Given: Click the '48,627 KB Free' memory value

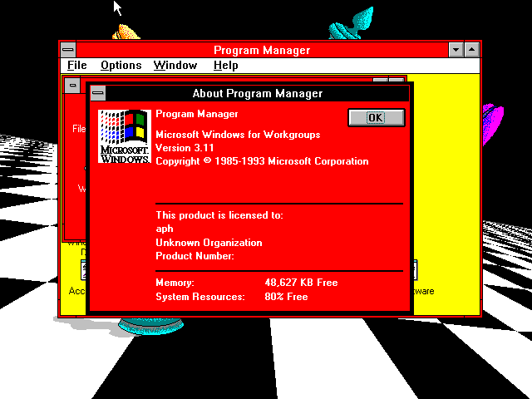Looking at the screenshot, I should click(x=301, y=283).
